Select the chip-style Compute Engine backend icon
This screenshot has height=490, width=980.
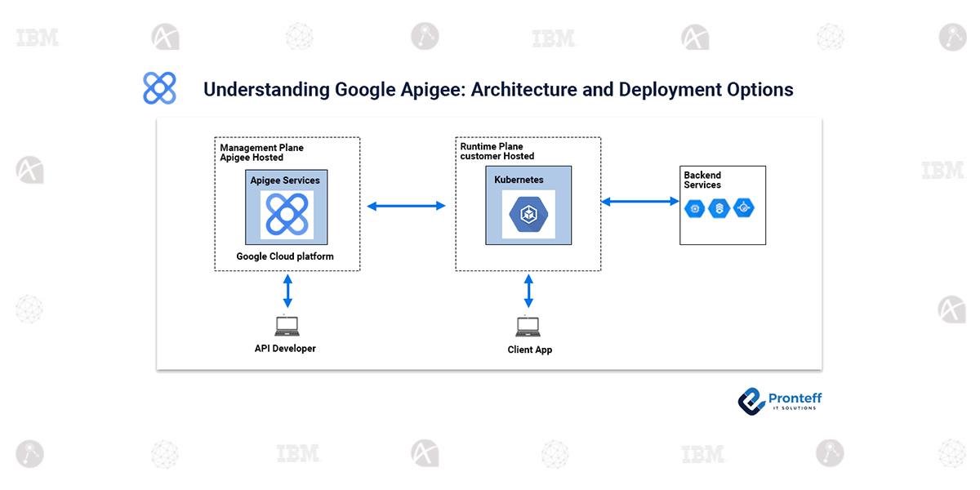coord(694,208)
